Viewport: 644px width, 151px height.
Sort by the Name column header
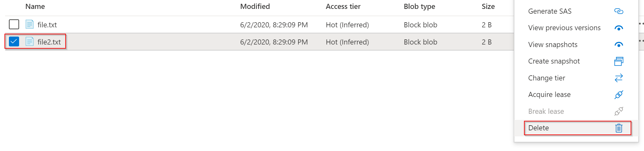pos(35,7)
